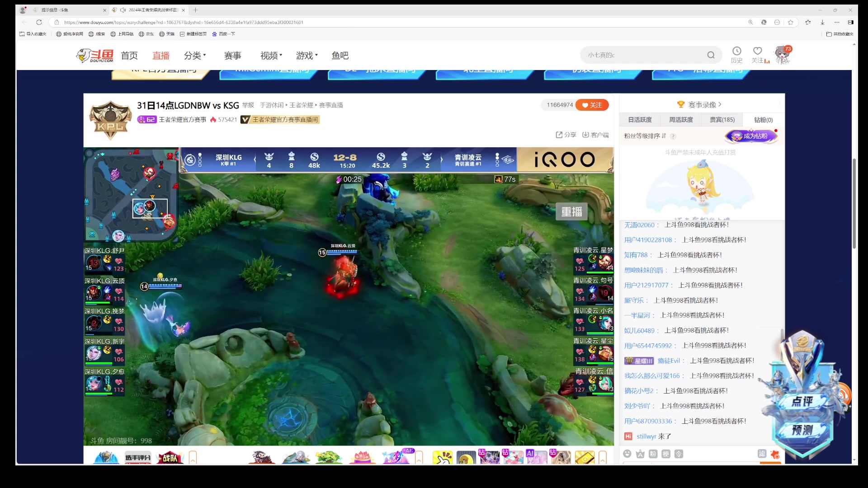Click the 点评 floating button

802,401
